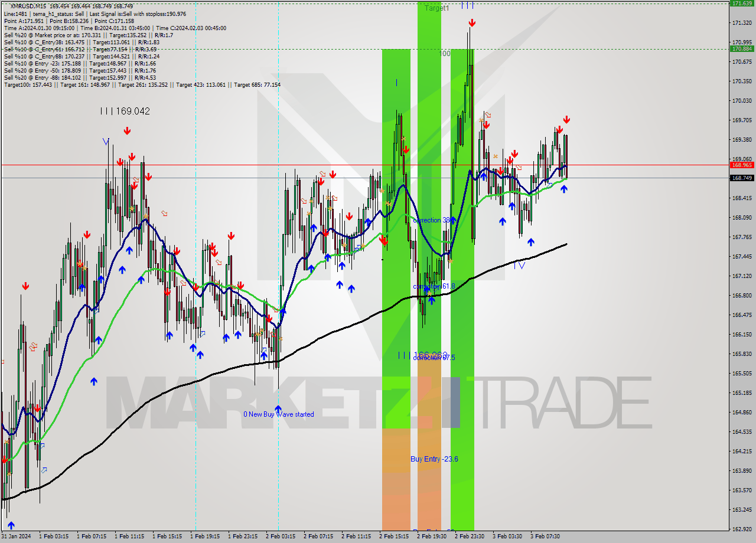The width and height of the screenshot is (756, 543).
Task: Click the '100' level label
Action: tap(445, 54)
